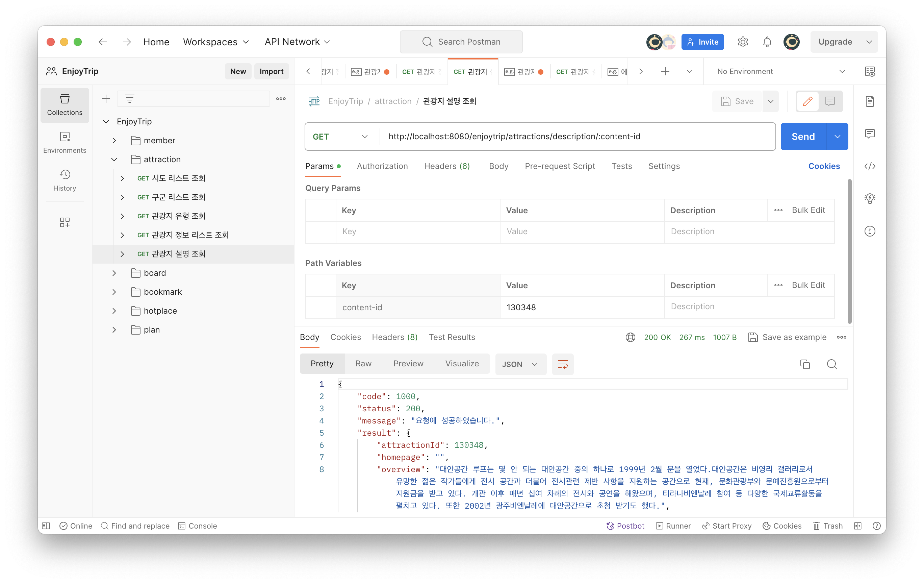This screenshot has height=584, width=924.
Task: Open the settings gear icon
Action: click(743, 42)
